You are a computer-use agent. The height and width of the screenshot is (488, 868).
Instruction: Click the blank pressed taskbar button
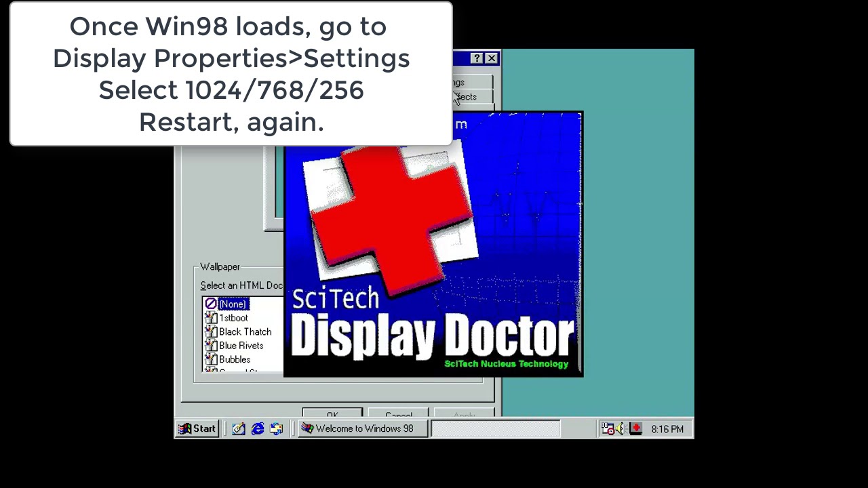pos(495,428)
